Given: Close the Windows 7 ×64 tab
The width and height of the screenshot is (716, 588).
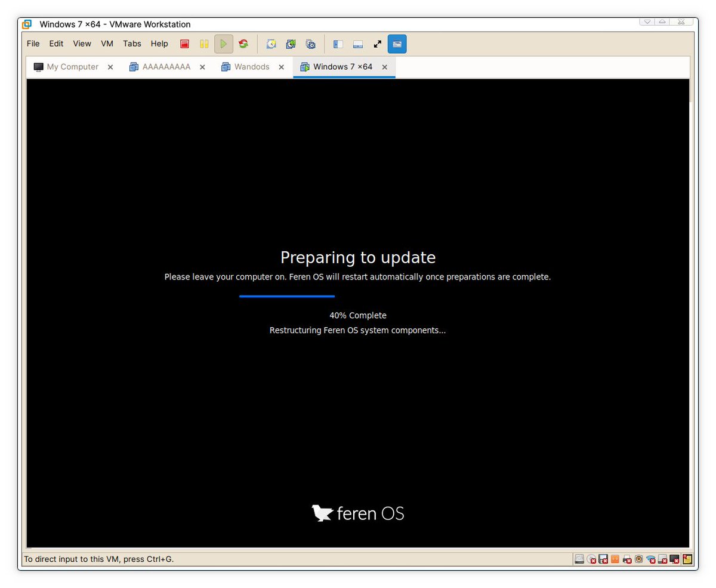Looking at the screenshot, I should tap(385, 67).
